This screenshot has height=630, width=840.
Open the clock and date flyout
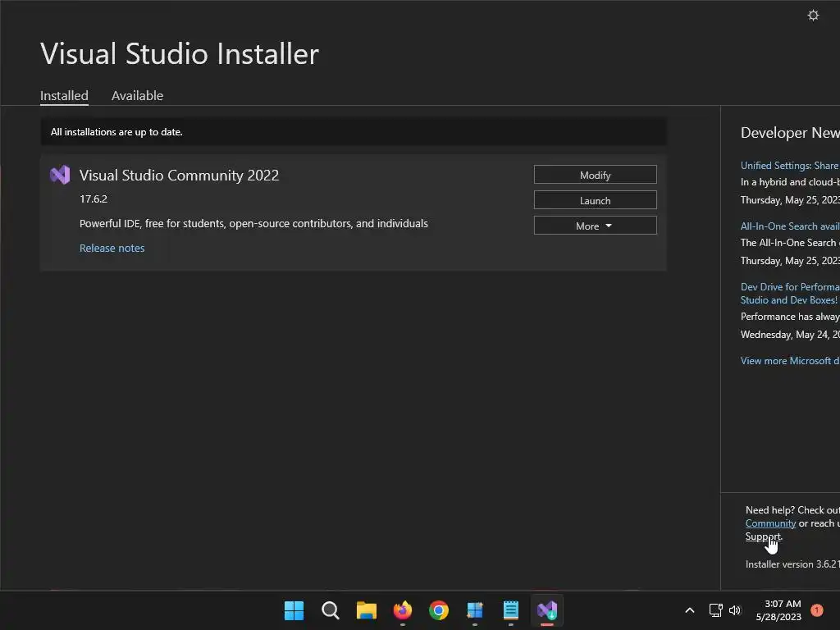pos(778,610)
